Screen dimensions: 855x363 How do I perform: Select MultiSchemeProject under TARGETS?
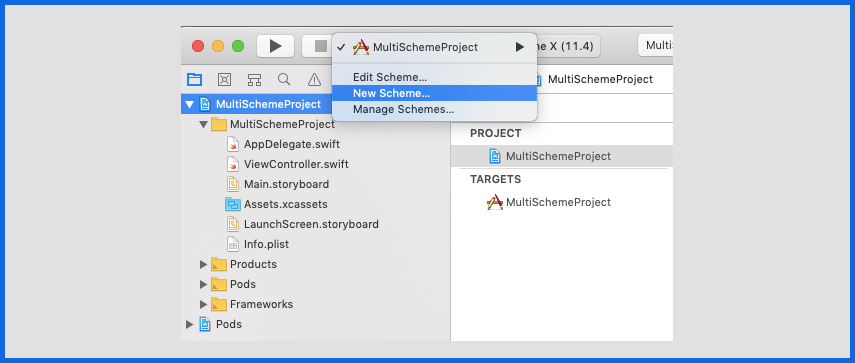pyautogui.click(x=558, y=202)
